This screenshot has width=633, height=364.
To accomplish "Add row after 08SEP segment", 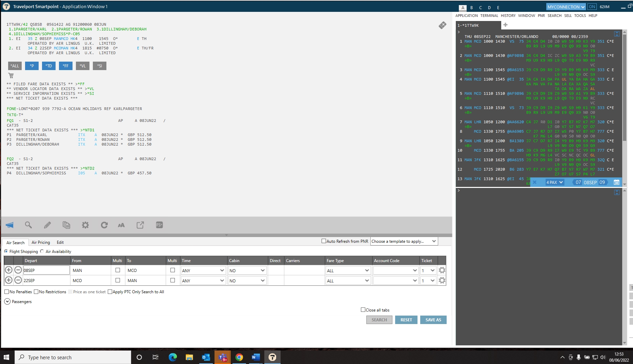I will 9,270.
